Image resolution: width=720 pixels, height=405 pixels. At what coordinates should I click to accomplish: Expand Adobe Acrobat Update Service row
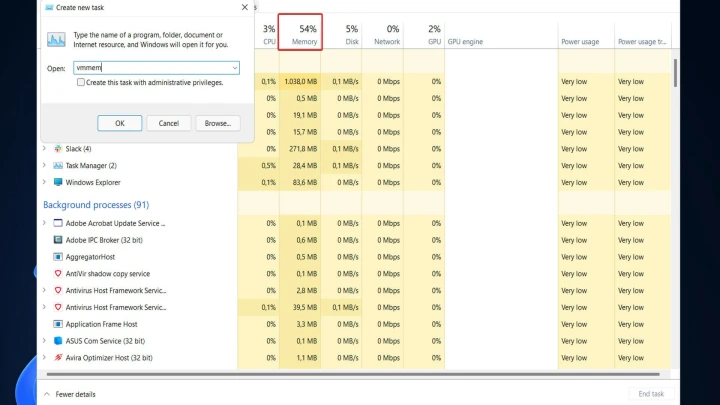[x=45, y=223]
